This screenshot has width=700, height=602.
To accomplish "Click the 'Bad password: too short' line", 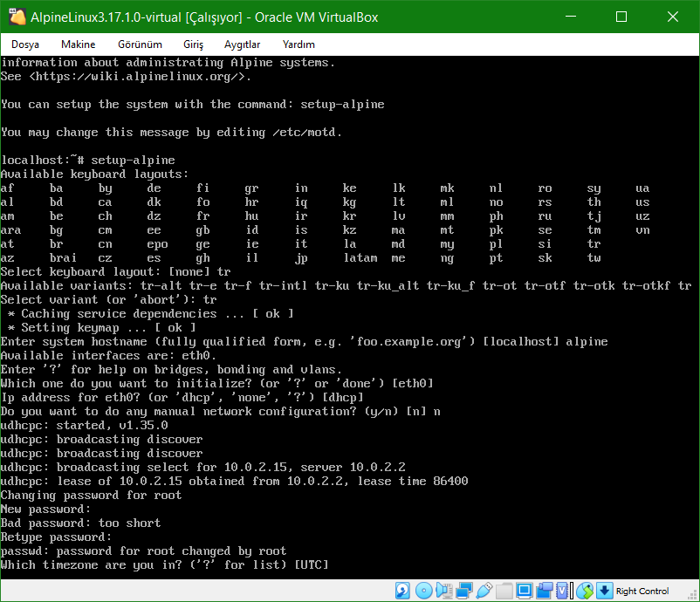I will [x=80, y=523].
